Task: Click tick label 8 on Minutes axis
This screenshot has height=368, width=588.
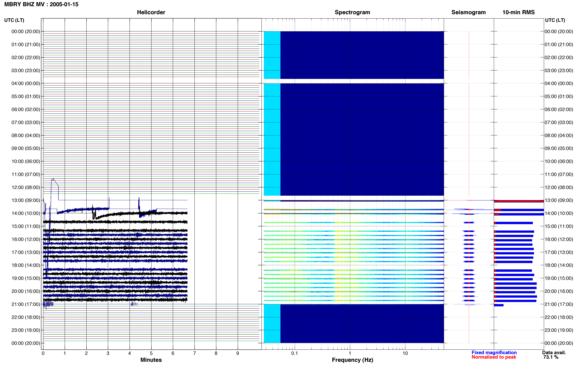Action: [216, 353]
